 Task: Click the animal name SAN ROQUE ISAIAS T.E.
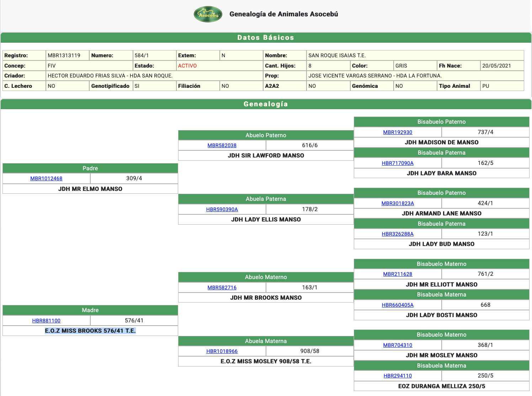click(337, 55)
